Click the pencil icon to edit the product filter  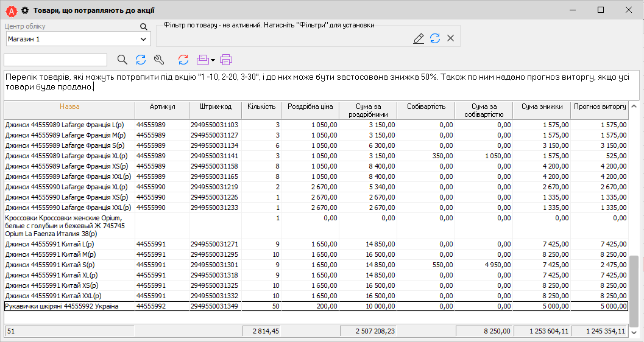tap(419, 38)
